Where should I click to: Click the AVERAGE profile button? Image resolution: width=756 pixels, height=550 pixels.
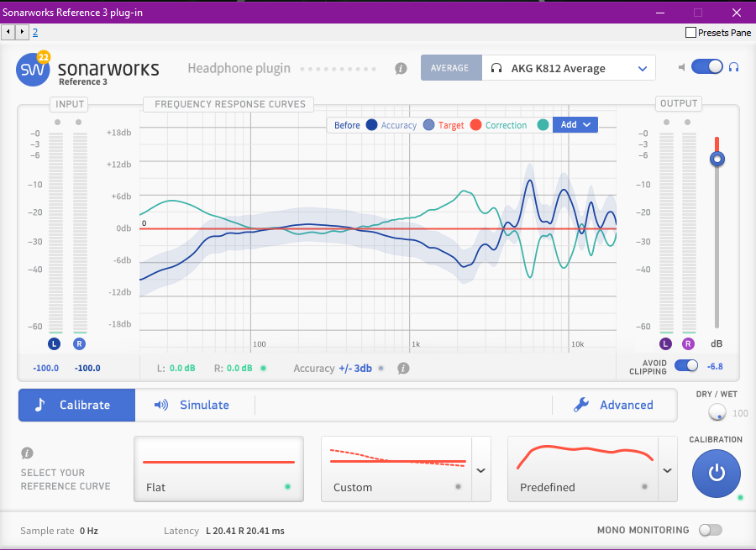click(450, 67)
